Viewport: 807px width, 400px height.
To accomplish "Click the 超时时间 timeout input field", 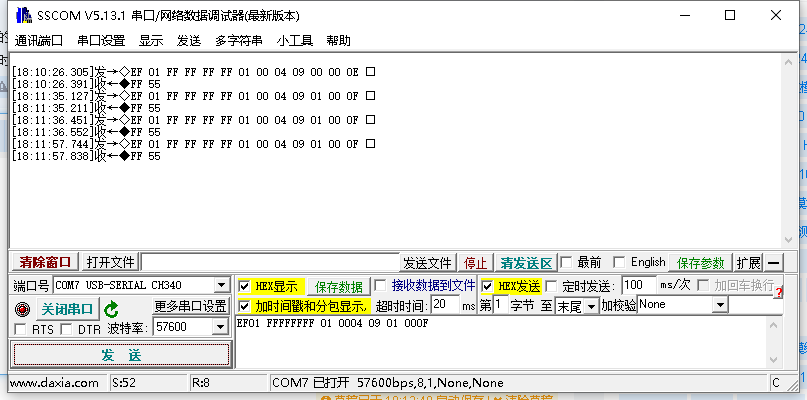I will 445,305.
